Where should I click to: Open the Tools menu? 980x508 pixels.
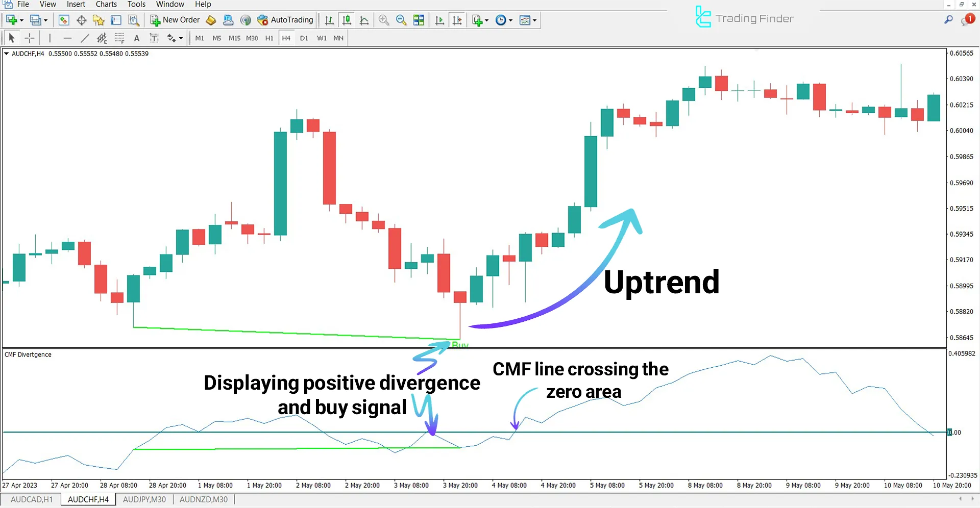[x=136, y=4]
